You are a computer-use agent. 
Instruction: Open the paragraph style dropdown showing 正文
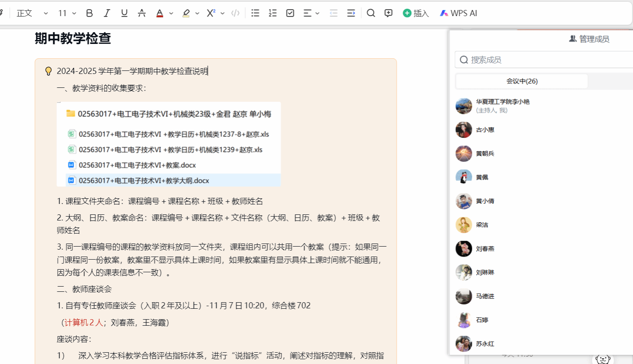32,13
